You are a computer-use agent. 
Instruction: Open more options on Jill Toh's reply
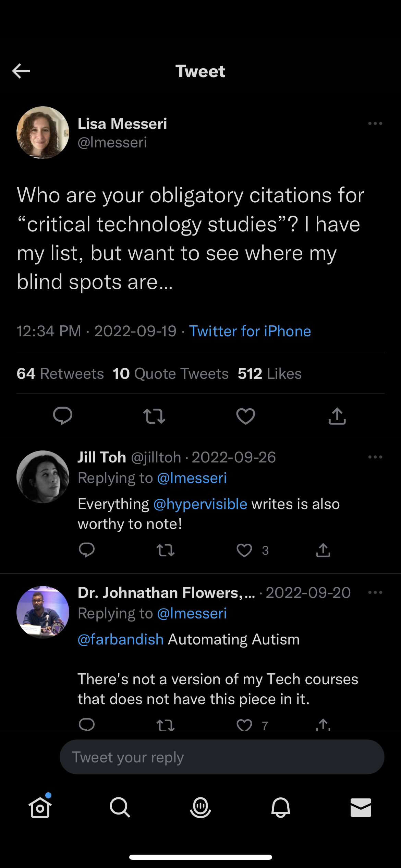[x=375, y=457]
